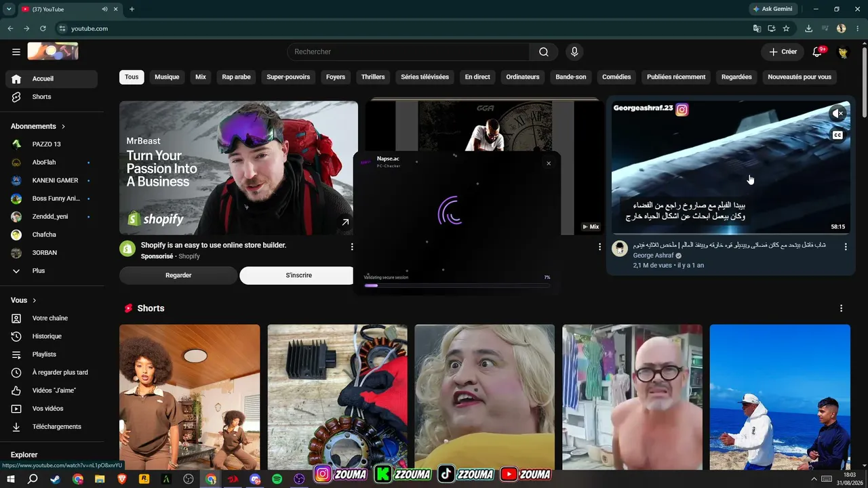
Task: Open the Chrome three-dot menu
Action: tap(856, 28)
